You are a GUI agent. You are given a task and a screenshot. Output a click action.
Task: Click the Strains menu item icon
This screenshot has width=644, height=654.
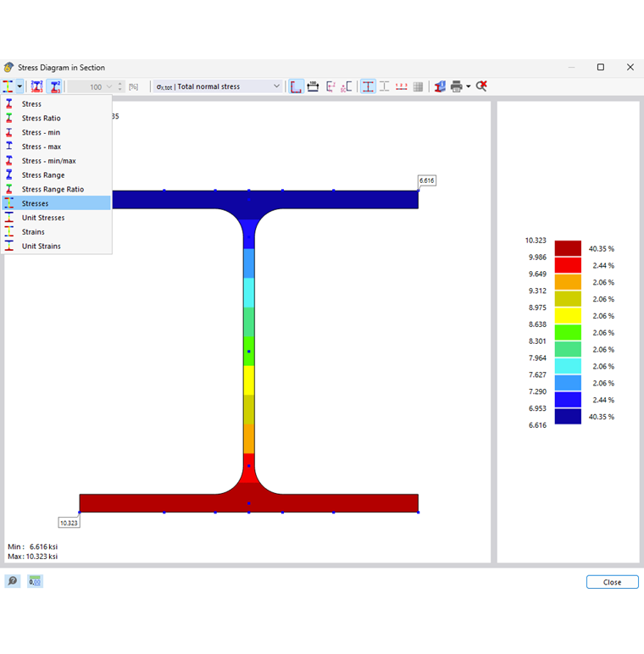tap(9, 231)
